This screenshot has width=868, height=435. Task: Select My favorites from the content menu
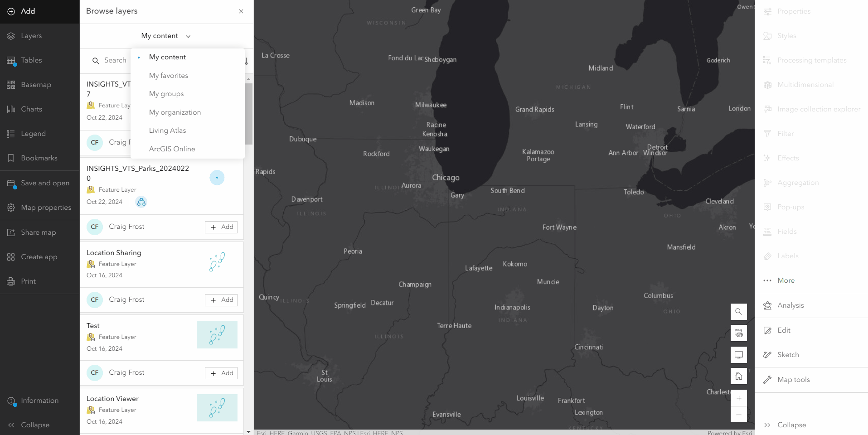[x=168, y=75]
